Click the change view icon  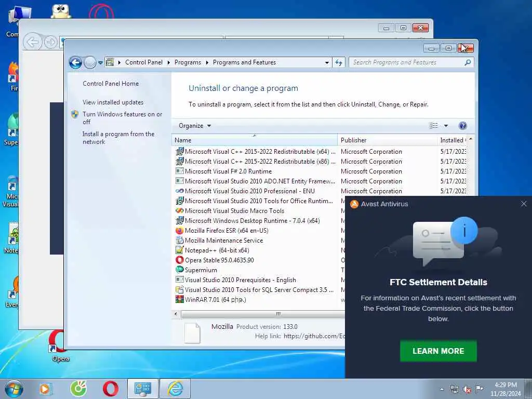[434, 126]
